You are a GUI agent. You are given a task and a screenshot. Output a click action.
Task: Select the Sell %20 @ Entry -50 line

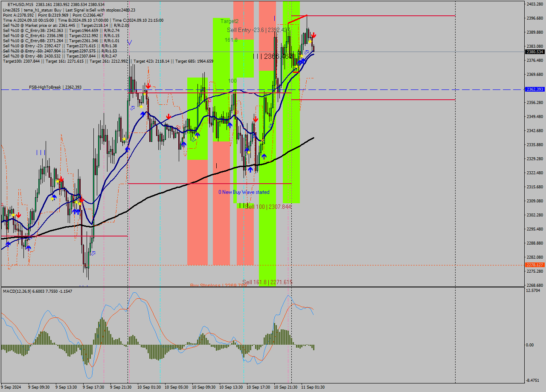[60, 51]
